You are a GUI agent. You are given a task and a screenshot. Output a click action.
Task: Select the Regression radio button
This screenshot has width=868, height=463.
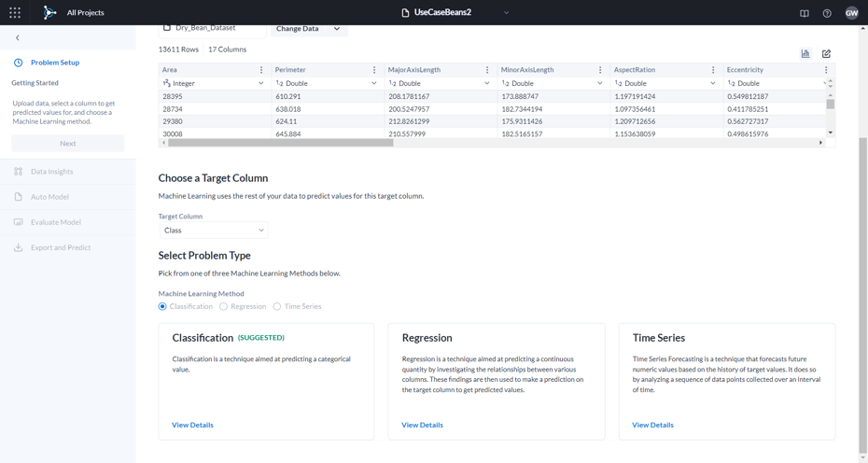[x=223, y=306]
